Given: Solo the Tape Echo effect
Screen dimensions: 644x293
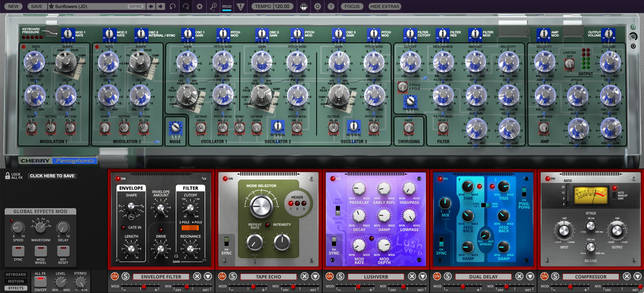Looking at the screenshot, I should click(233, 276).
